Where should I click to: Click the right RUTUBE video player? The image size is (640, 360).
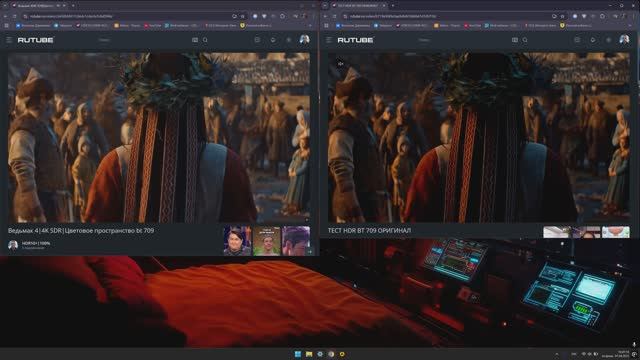tap(479, 138)
